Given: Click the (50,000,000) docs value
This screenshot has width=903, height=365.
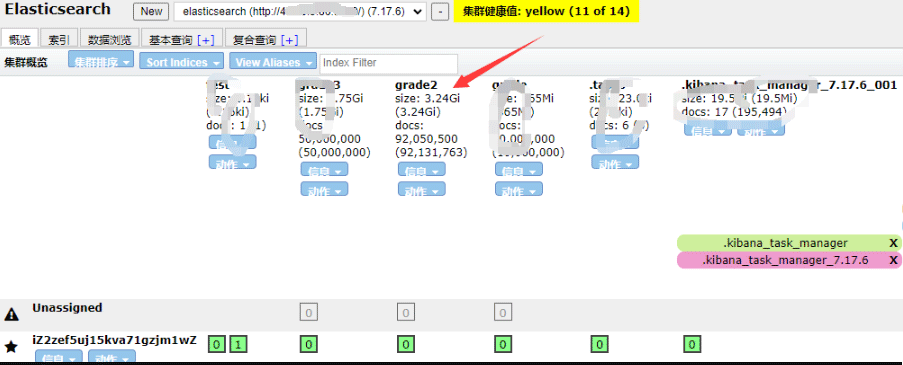Looking at the screenshot, I should 335,153.
